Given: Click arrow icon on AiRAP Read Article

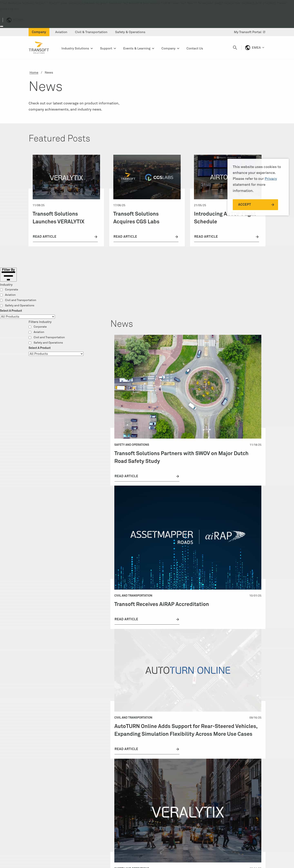Looking at the screenshot, I should (x=177, y=619).
